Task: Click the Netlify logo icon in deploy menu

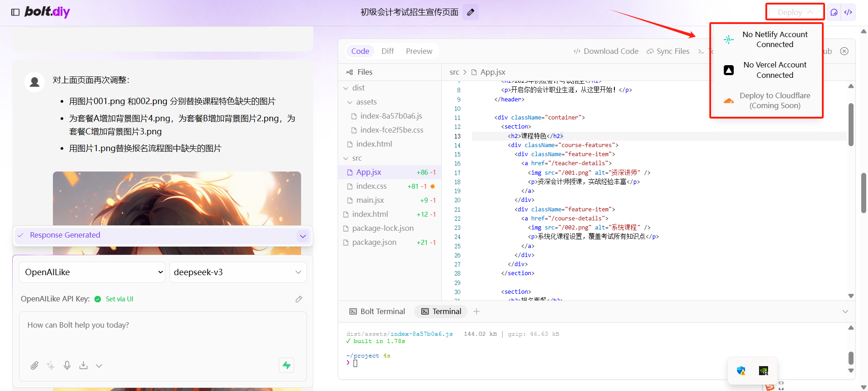Action: point(729,39)
